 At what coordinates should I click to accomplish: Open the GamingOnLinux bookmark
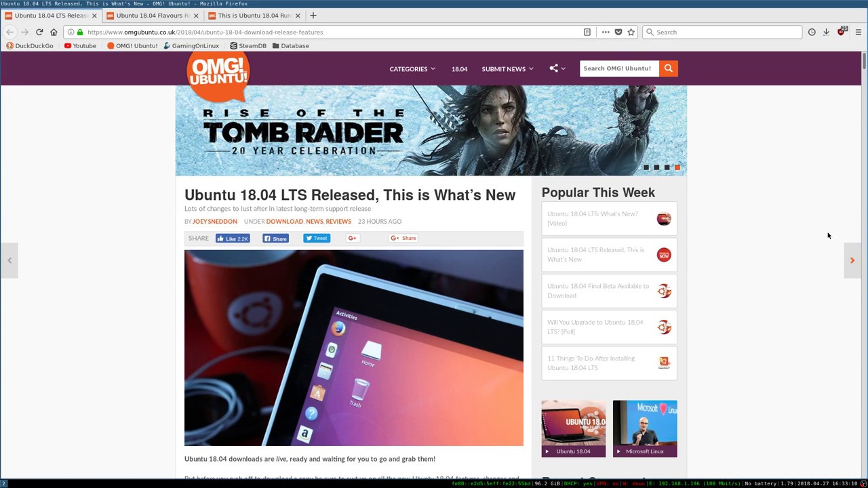[x=191, y=45]
